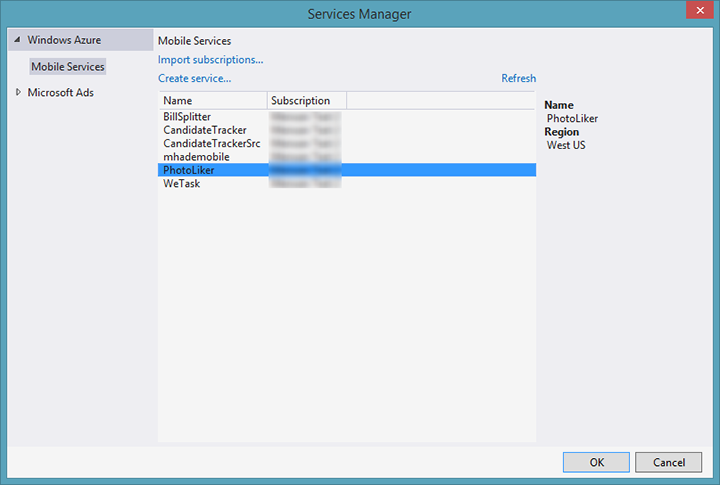Sort by the Name column header
720x485 pixels.
click(x=213, y=101)
